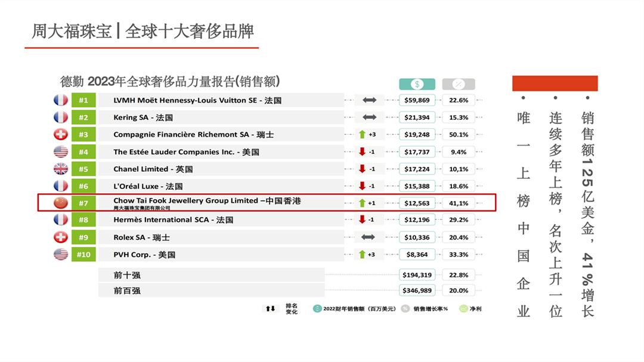644x362 pixels.
Task: Click the Swiss flag beside Rolex SA
Action: pos(61,237)
